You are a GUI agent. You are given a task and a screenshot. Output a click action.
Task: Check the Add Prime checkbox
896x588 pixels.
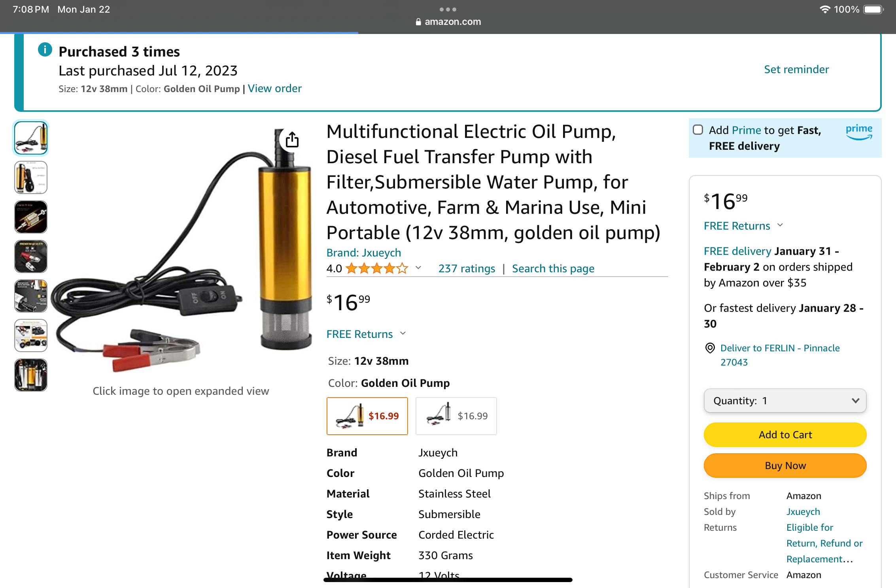click(698, 130)
